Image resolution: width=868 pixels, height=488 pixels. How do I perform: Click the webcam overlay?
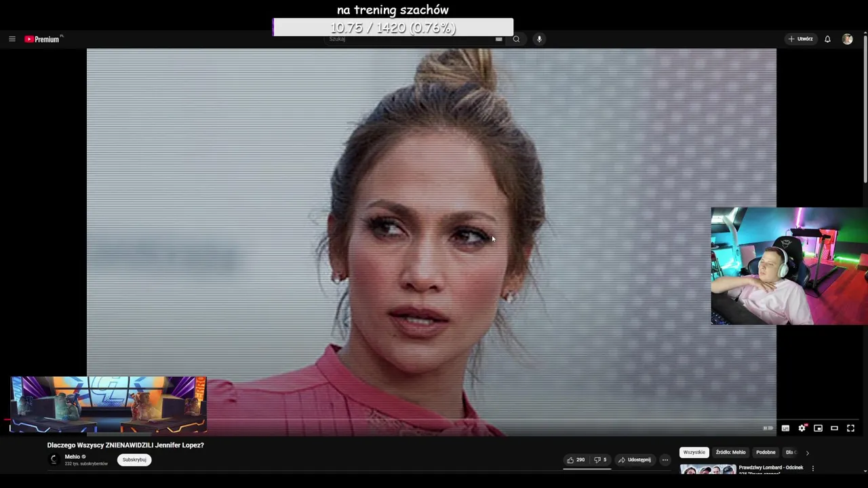point(789,266)
